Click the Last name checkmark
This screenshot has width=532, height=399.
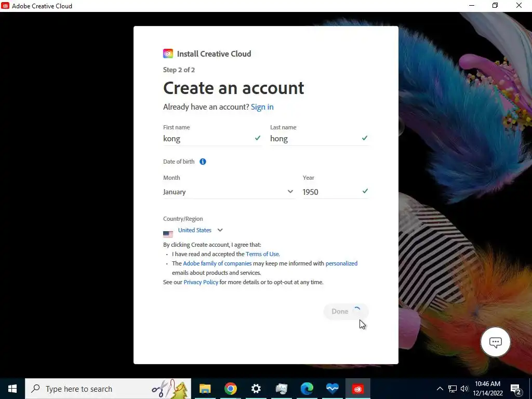364,138
